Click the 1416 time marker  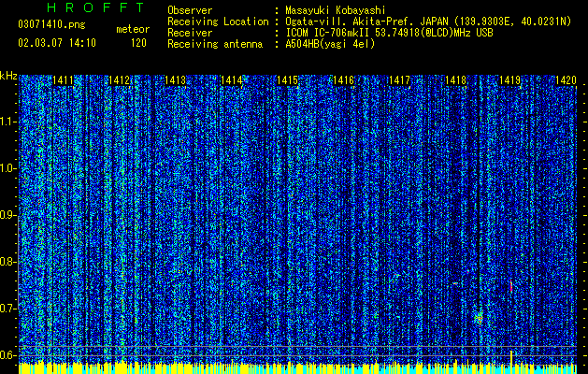343,80
